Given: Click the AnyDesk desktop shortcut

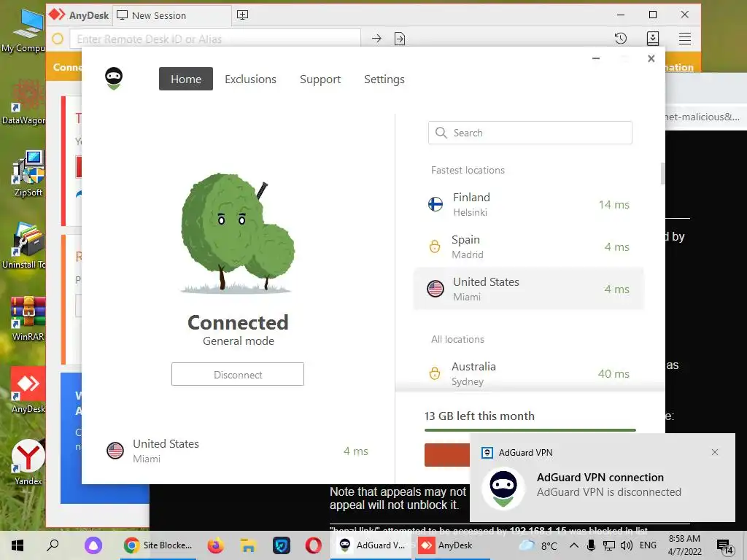Looking at the screenshot, I should click(x=28, y=391).
